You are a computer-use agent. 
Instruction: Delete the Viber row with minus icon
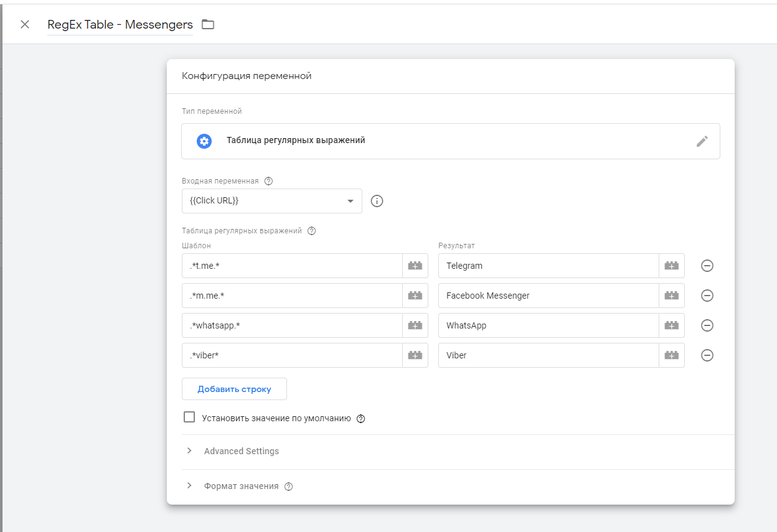[707, 355]
